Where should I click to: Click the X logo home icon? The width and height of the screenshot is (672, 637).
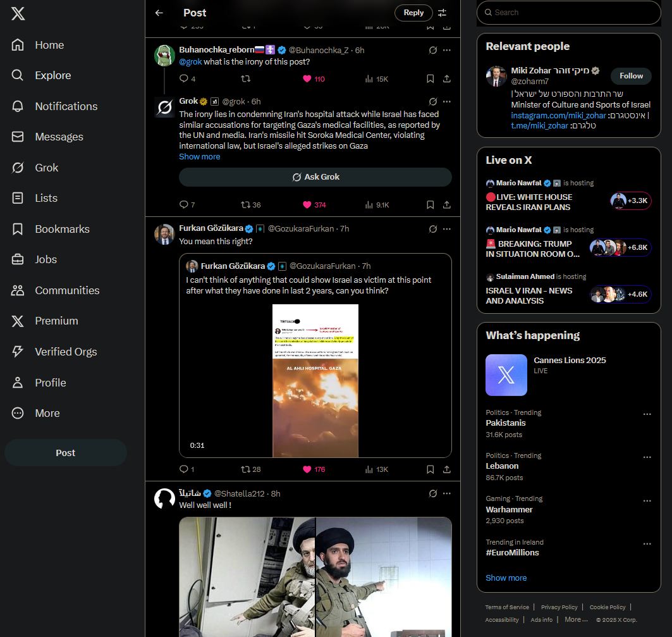point(18,14)
